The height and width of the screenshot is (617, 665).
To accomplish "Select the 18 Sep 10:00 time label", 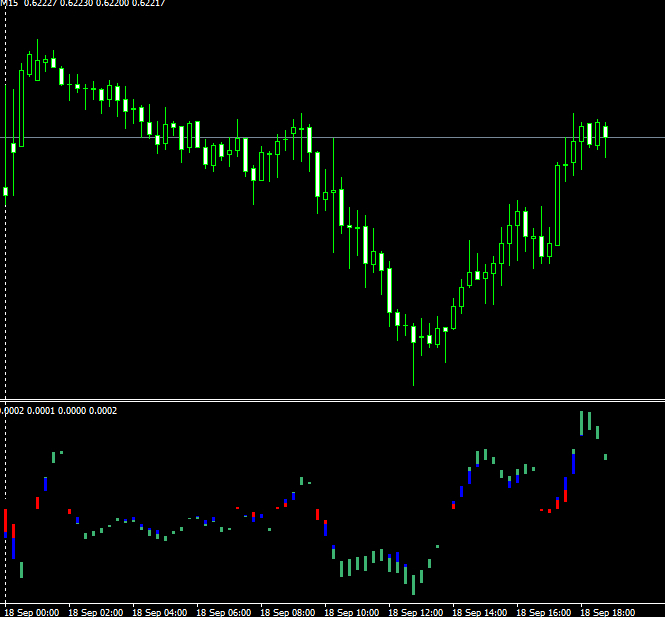I will point(352,611).
